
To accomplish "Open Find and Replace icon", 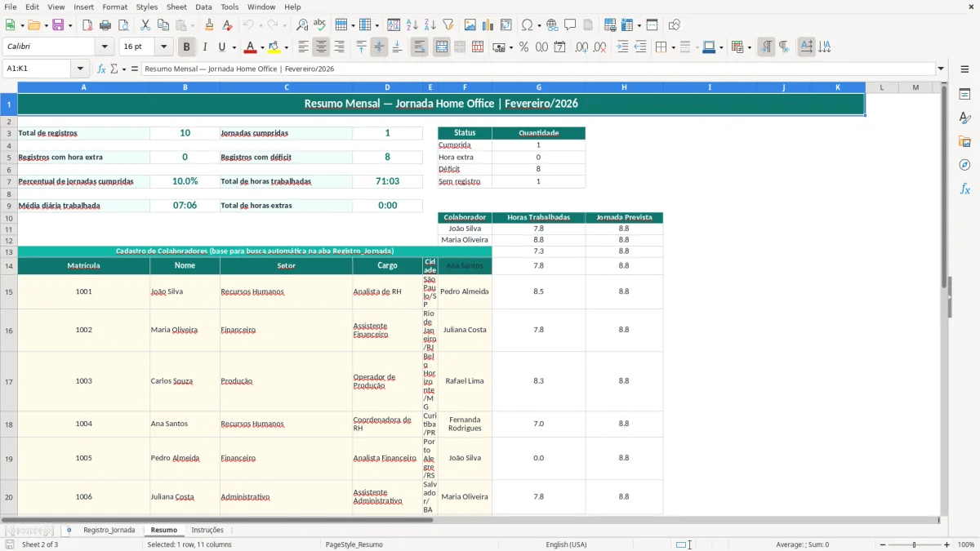I will click(x=302, y=25).
